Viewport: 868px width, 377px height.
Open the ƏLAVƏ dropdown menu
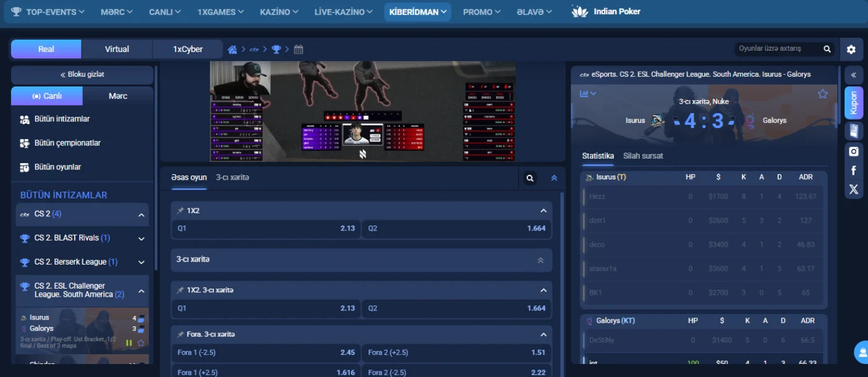(535, 12)
